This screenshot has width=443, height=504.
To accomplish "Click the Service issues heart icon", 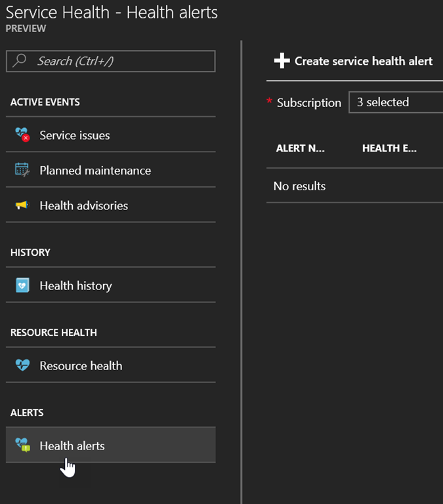I will pyautogui.click(x=22, y=135).
